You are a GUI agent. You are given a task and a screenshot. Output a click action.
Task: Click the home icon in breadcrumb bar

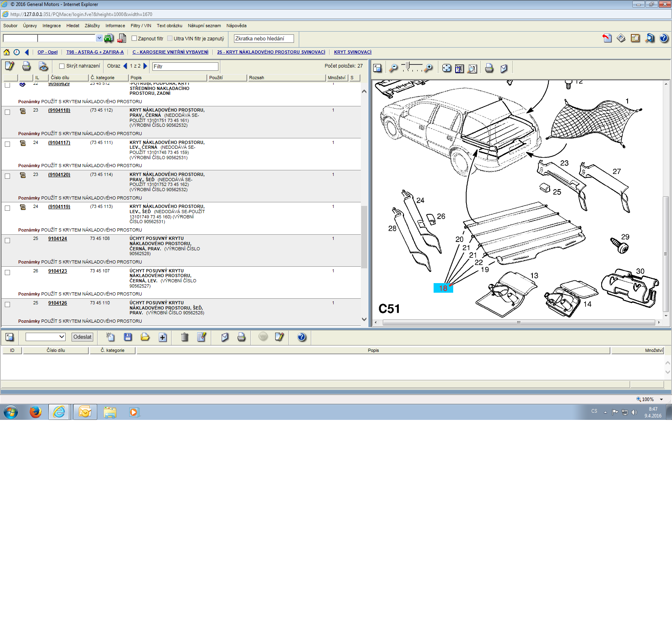6,52
